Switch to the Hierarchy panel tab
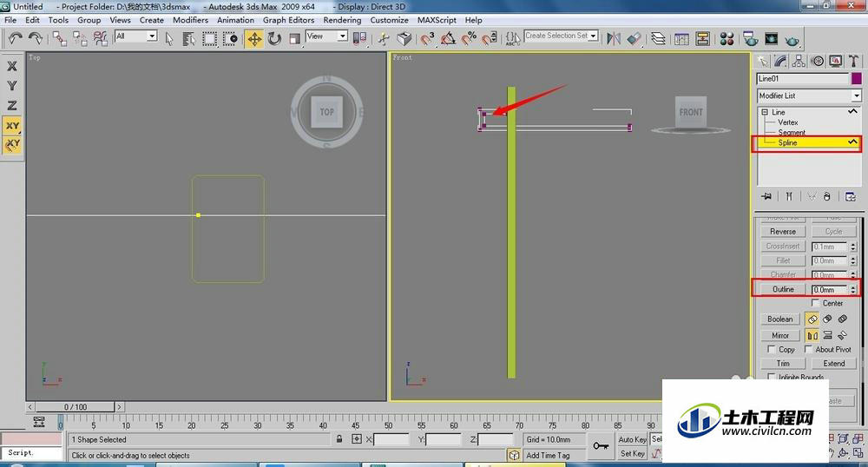This screenshot has height=467, width=868. (x=799, y=61)
